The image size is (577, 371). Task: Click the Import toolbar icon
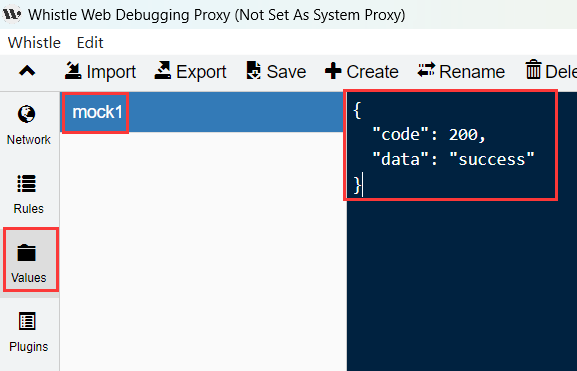[73, 71]
